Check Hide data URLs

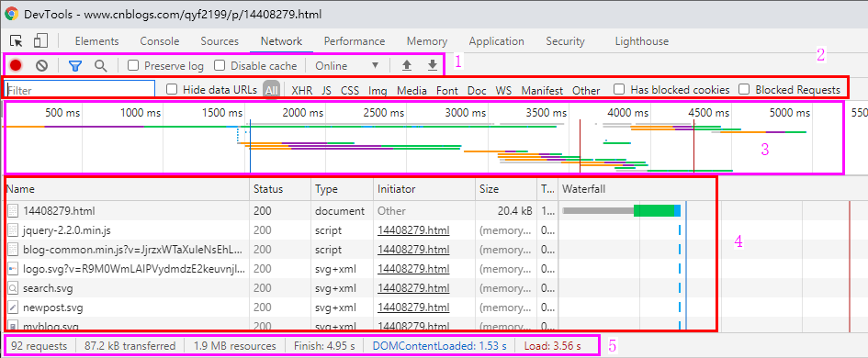click(172, 89)
